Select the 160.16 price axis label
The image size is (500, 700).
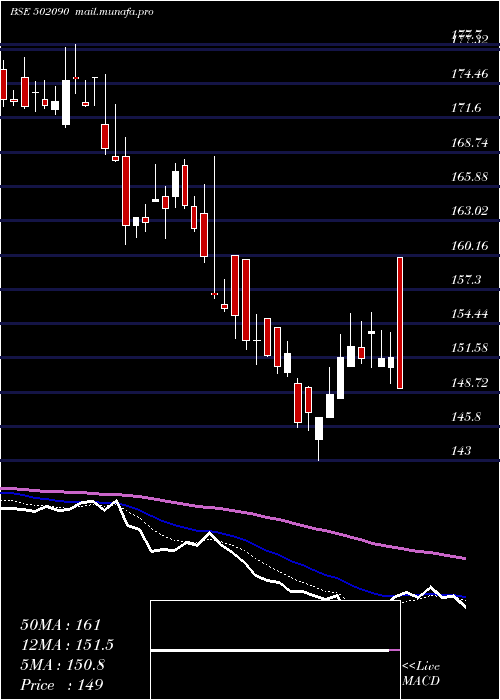[469, 246]
